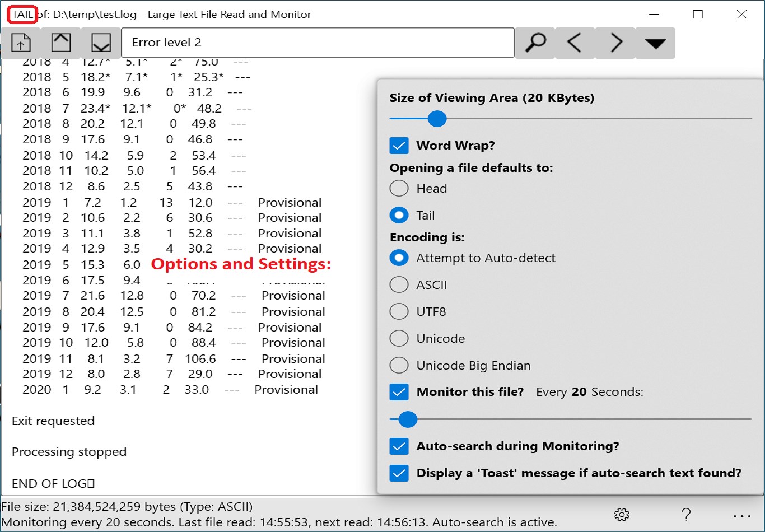Maximize the Large Text File window
The height and width of the screenshot is (532, 765).
[x=698, y=15]
